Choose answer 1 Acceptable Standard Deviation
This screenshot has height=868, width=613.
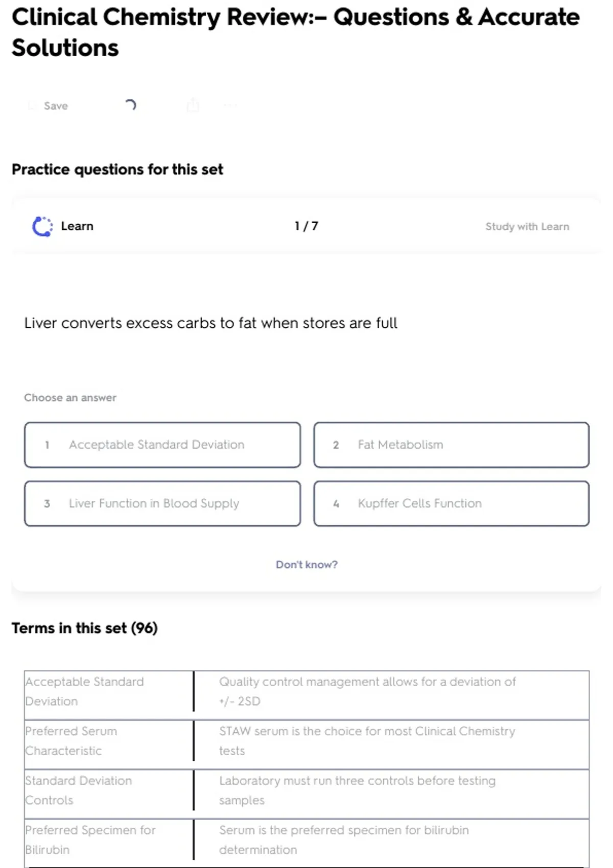tap(162, 445)
